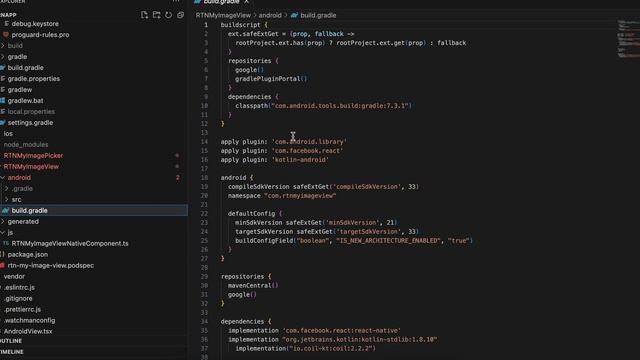Image resolution: width=640 pixels, height=360 pixels.
Task: Open package.json file
Action: tap(28, 255)
